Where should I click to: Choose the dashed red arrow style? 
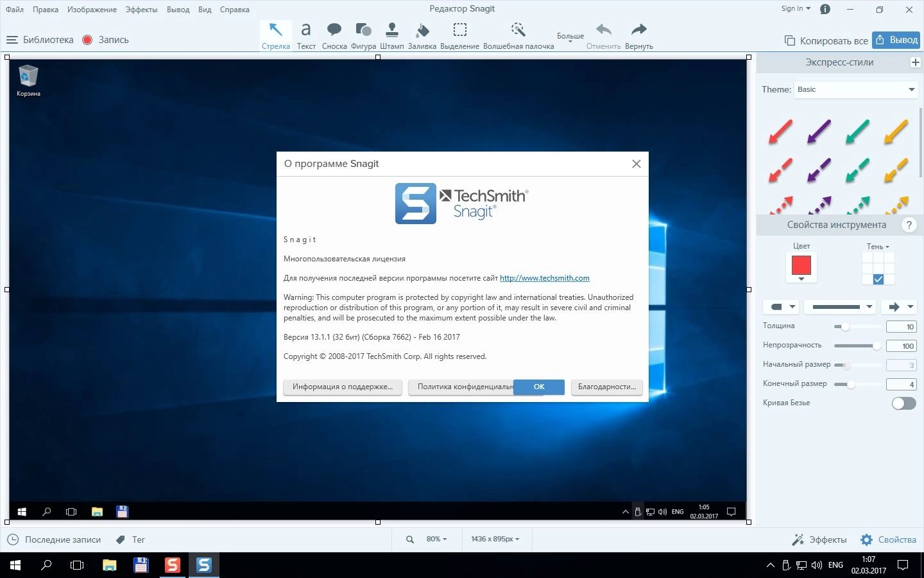point(780,170)
